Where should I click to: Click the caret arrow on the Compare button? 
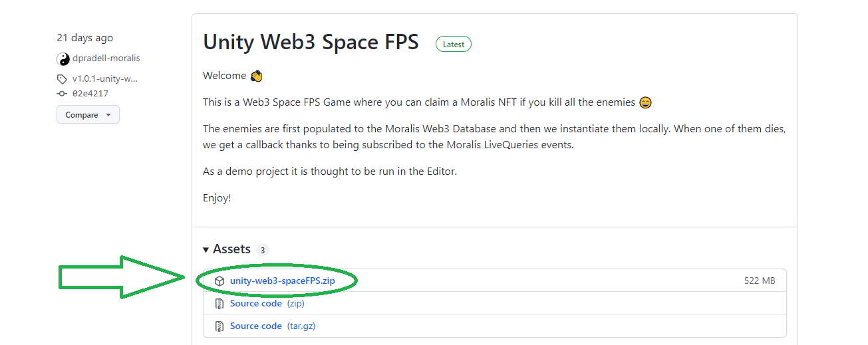108,116
